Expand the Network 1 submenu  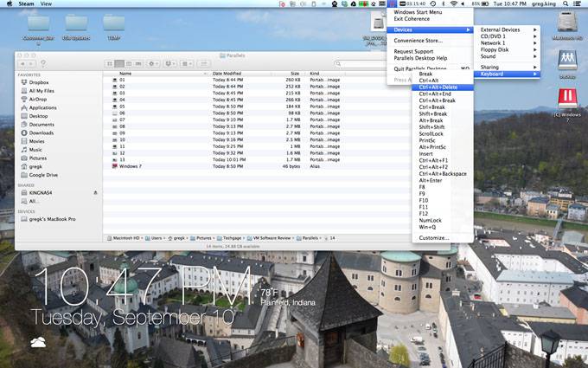click(508, 43)
